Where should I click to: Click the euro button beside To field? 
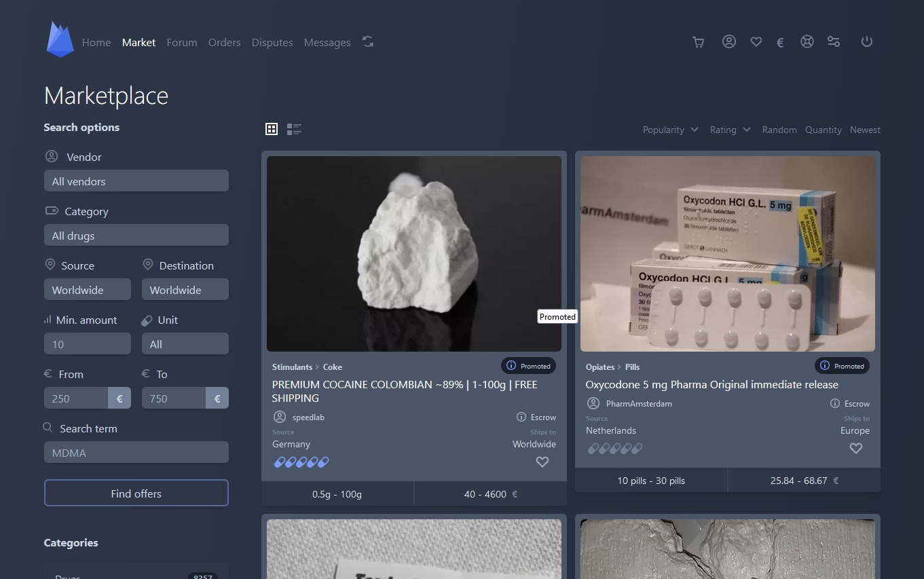click(217, 398)
